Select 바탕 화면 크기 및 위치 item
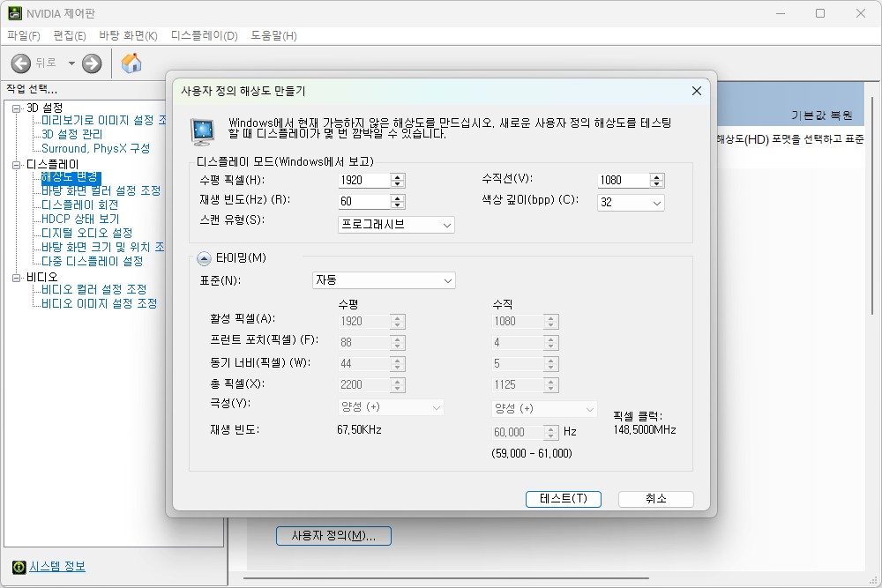 tap(103, 248)
